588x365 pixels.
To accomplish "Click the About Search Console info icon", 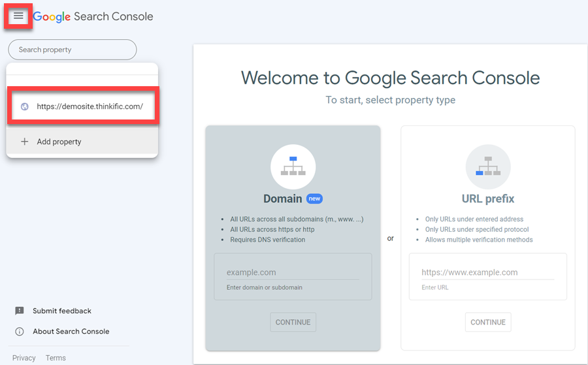I will coord(20,331).
